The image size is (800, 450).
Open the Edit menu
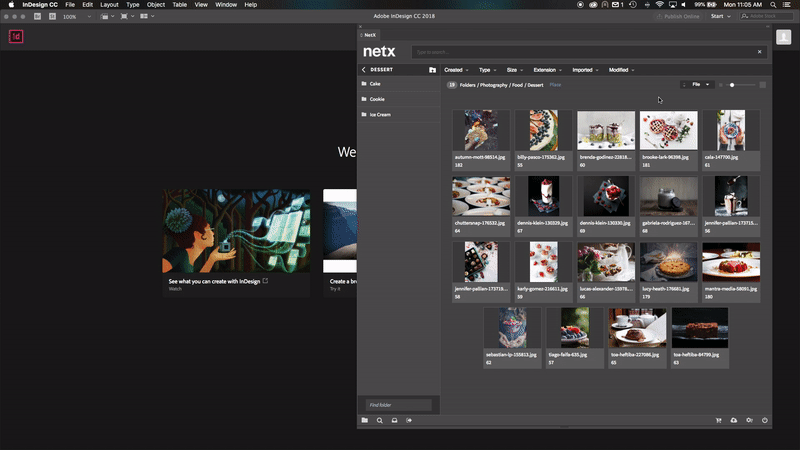pyautogui.click(x=88, y=5)
